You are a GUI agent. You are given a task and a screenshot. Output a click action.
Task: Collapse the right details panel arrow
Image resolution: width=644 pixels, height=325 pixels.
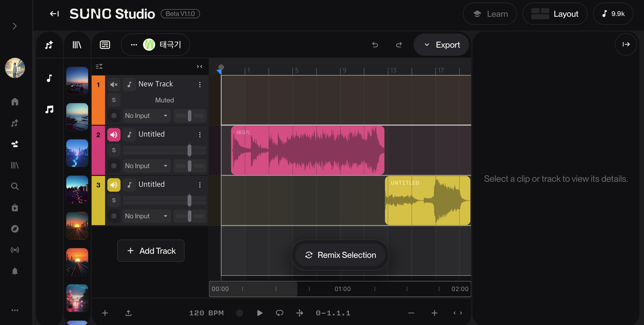(626, 45)
